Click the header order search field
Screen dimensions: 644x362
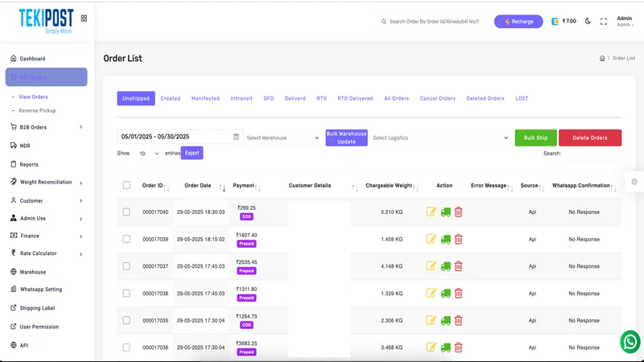tap(434, 22)
